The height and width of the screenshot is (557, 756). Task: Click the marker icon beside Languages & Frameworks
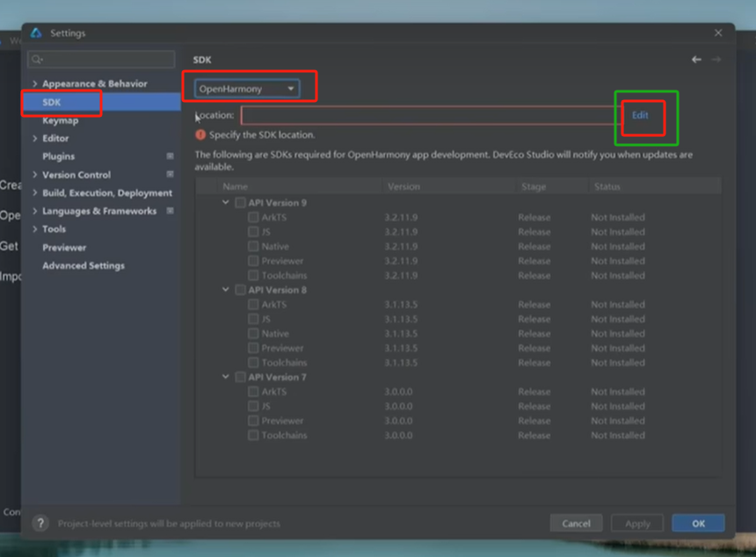(171, 211)
